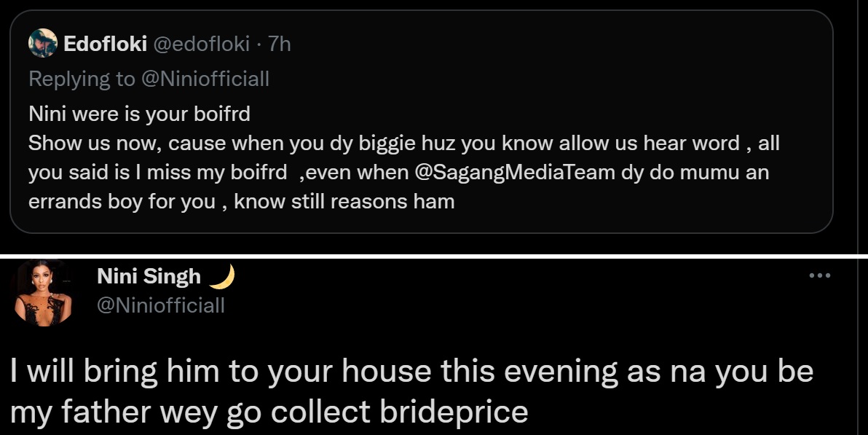The height and width of the screenshot is (435, 868).
Task: Click the crescent moon emoji beside Nini Singh
Action: coord(221,277)
